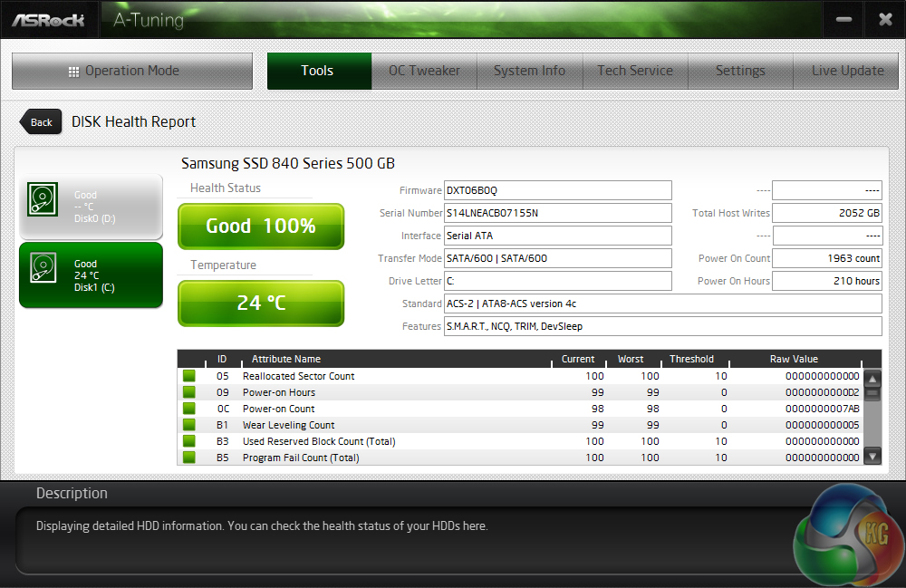The width and height of the screenshot is (906, 588).
Task: Click raw value 0000000007AB
Action: pos(823,409)
